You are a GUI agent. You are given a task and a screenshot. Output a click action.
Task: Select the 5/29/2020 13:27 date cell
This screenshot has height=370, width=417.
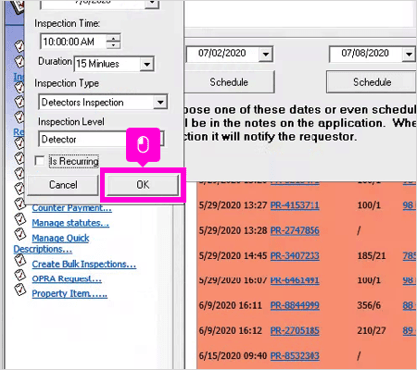point(233,205)
